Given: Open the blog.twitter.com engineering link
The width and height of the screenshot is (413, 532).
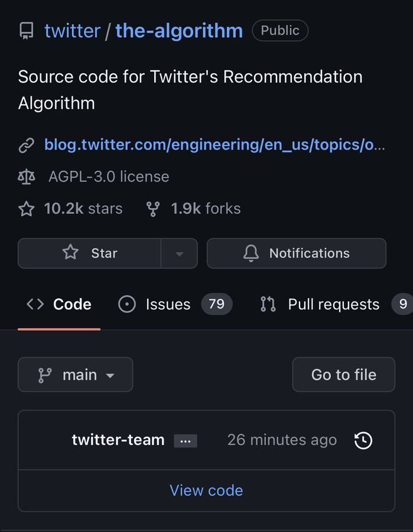Looking at the screenshot, I should click(214, 145).
